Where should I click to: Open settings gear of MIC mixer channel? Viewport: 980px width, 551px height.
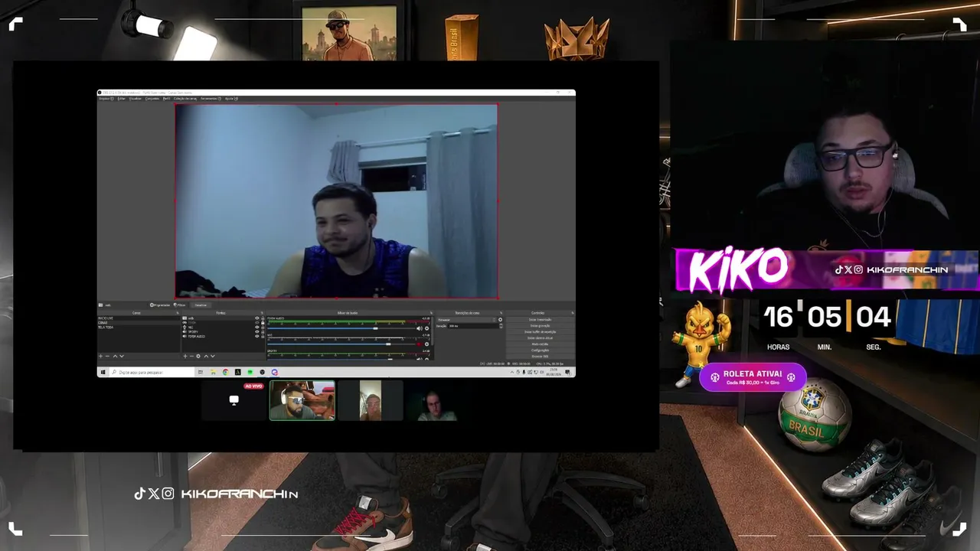(426, 344)
